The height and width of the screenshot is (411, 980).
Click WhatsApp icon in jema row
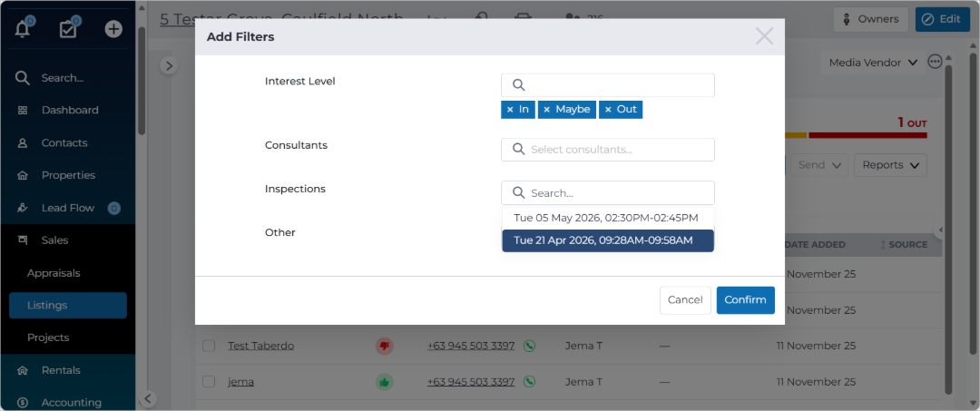[x=529, y=382]
